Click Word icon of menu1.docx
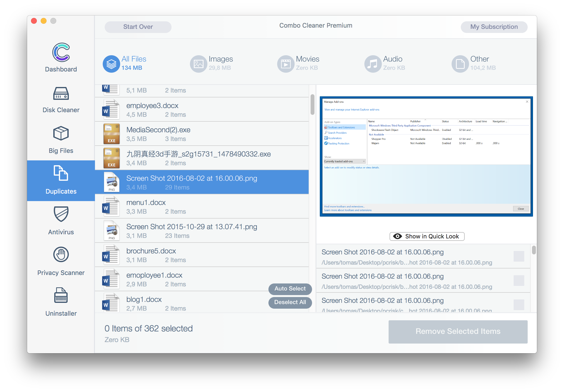Image resolution: width=564 pixels, height=392 pixels. point(111,206)
